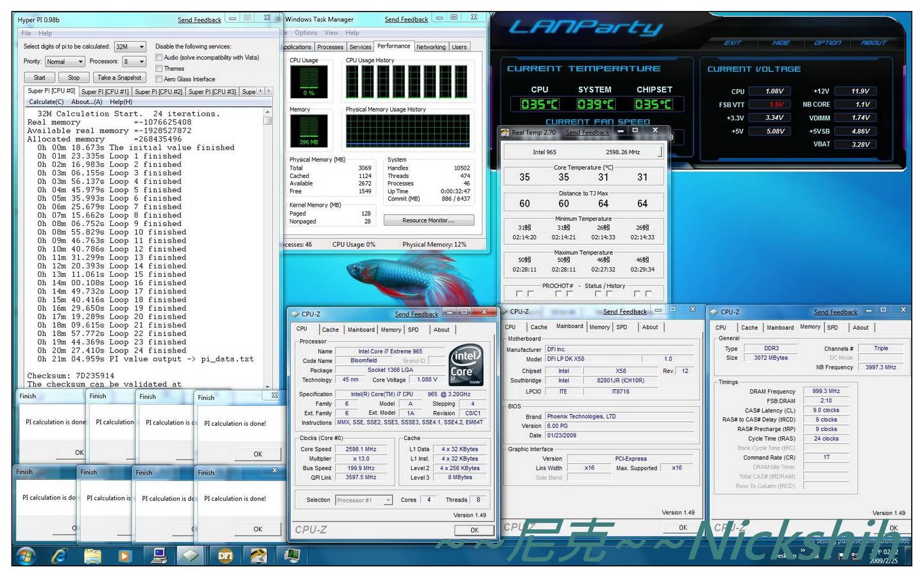Open the About...(A) menu in Hyper PI
924x578 pixels.
(x=87, y=101)
